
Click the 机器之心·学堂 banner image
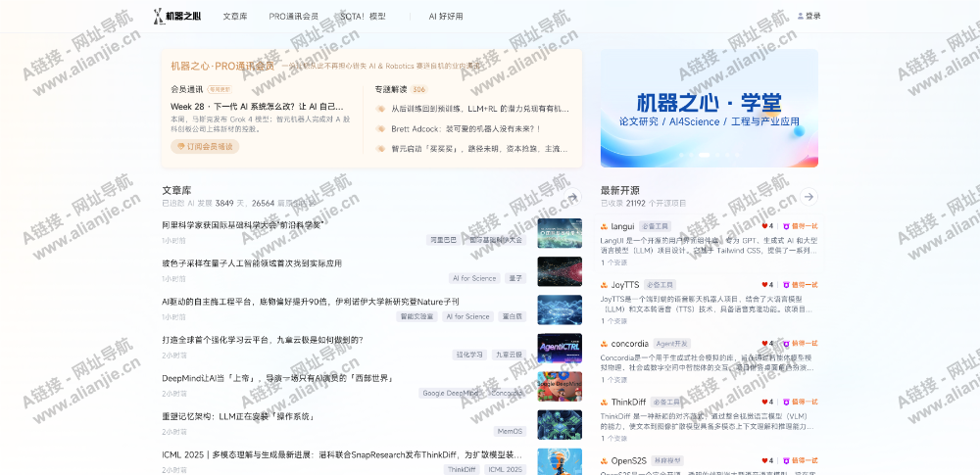coord(710,108)
